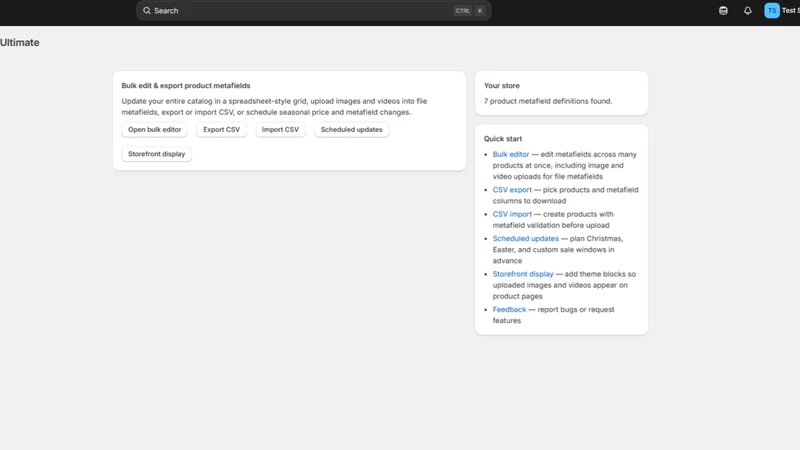Open the notifications bell icon
Viewport: 800px width, 450px height.
pyautogui.click(x=747, y=11)
